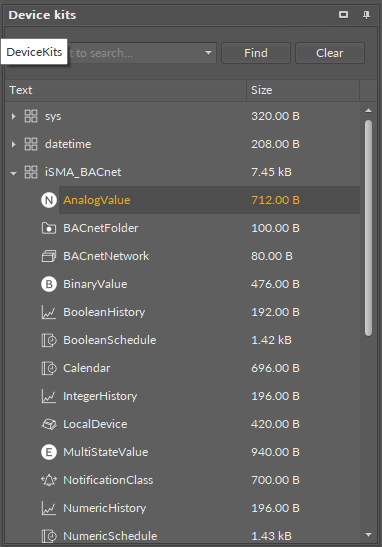
Task: Select the BooleanHistory item
Action: (104, 312)
